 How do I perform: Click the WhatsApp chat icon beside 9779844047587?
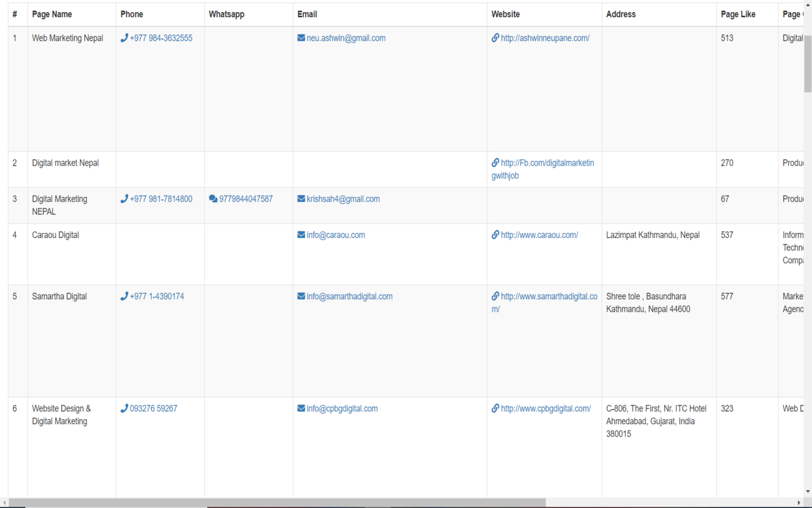pos(213,199)
